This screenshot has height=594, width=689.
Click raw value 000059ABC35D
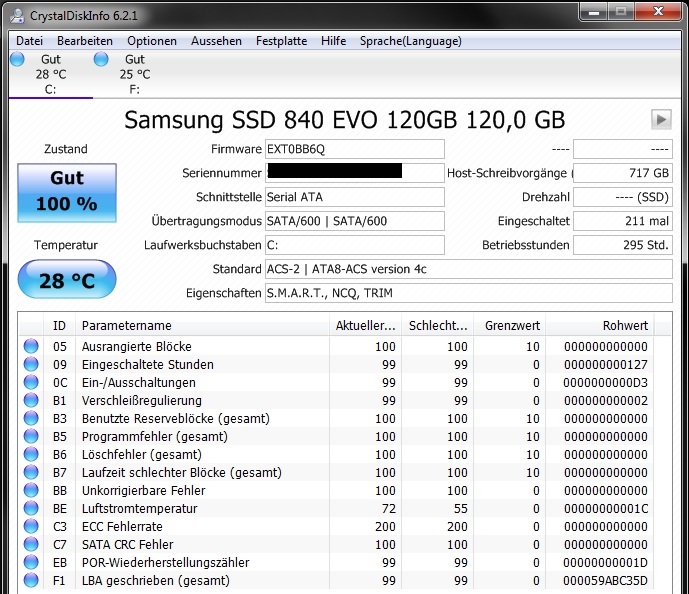[x=606, y=581]
